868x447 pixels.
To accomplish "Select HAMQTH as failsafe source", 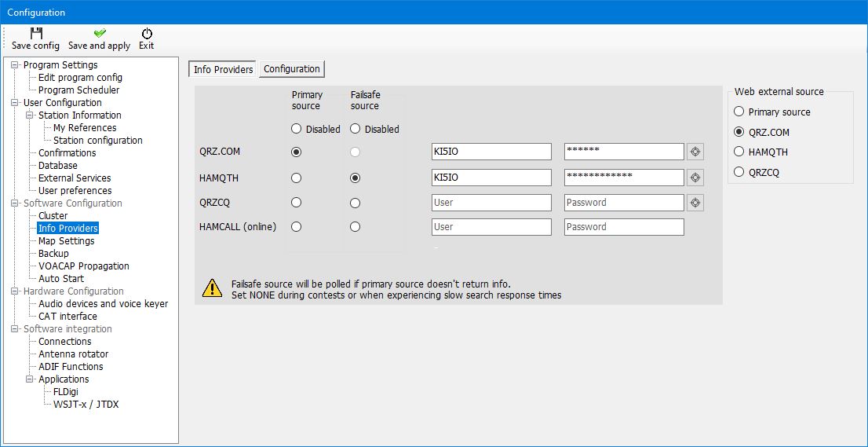I will coord(356,178).
